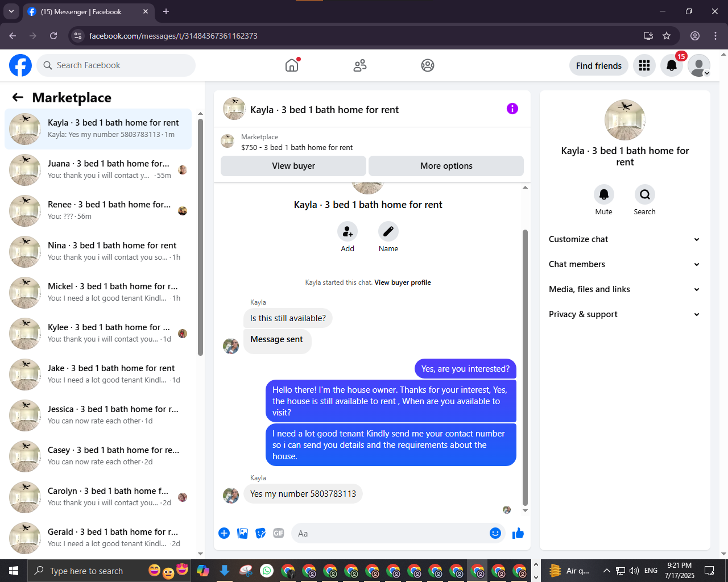The height and width of the screenshot is (582, 728).
Task: Search in conversation magnifier icon
Action: click(x=645, y=194)
